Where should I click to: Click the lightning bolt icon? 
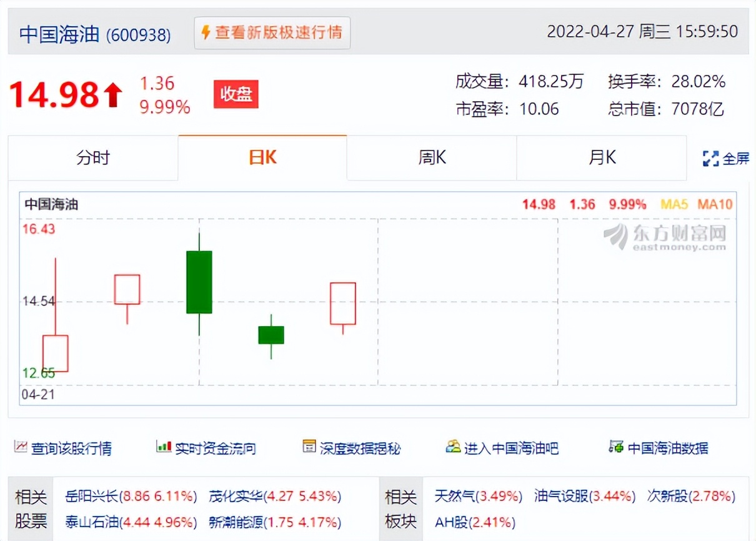coord(206,33)
